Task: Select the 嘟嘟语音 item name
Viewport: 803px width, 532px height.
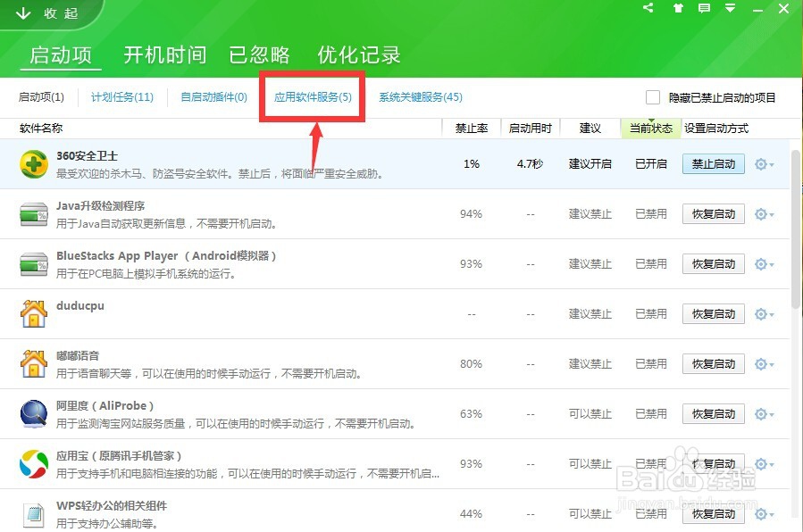Action: [x=78, y=355]
